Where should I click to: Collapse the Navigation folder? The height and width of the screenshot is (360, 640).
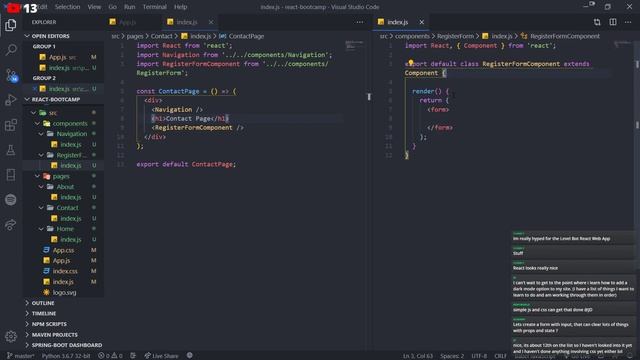(63, 134)
